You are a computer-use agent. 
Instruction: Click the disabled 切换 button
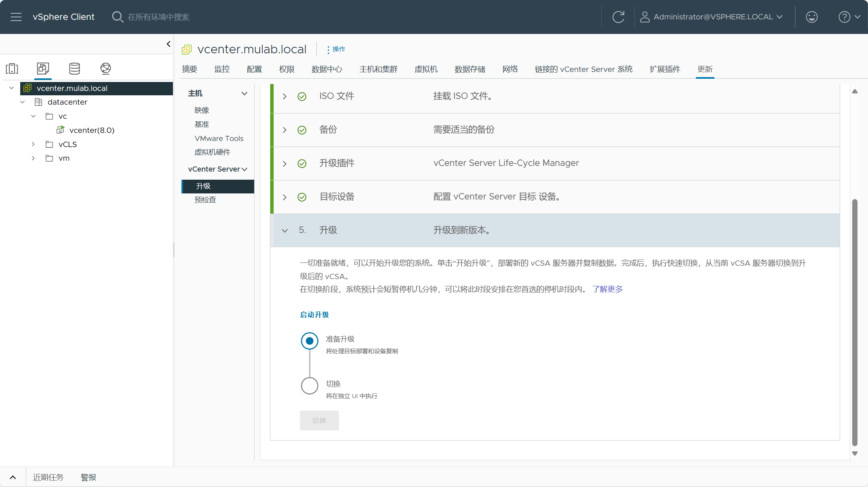click(319, 420)
